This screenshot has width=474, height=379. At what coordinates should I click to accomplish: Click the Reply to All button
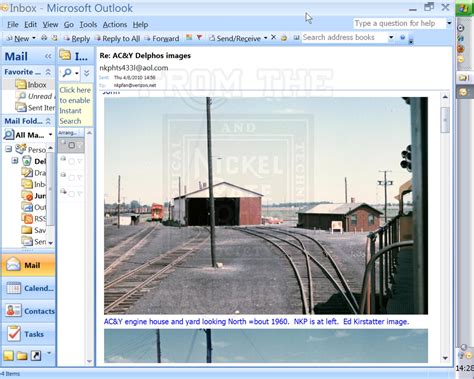pyautogui.click(x=118, y=38)
